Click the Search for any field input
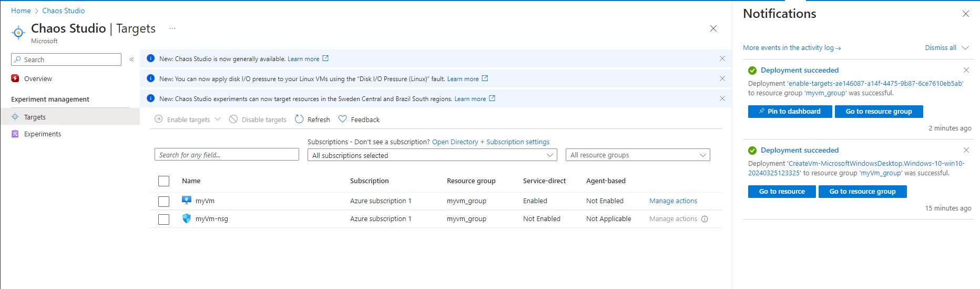The width and height of the screenshot is (980, 289). [x=227, y=155]
